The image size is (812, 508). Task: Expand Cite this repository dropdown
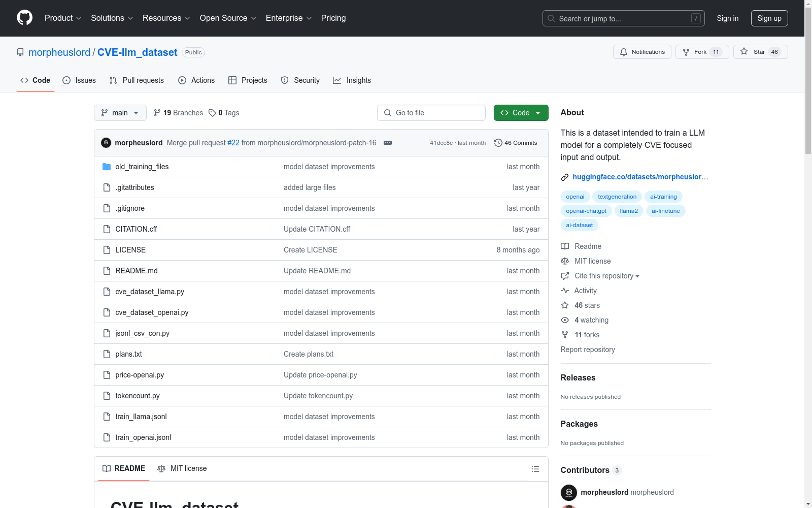(607, 276)
